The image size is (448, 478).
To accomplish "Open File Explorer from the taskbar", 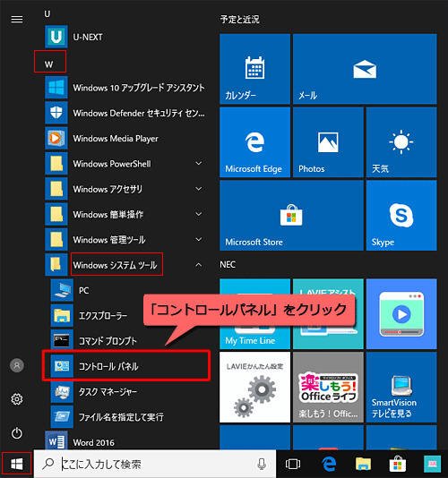I will pyautogui.click(x=363, y=464).
